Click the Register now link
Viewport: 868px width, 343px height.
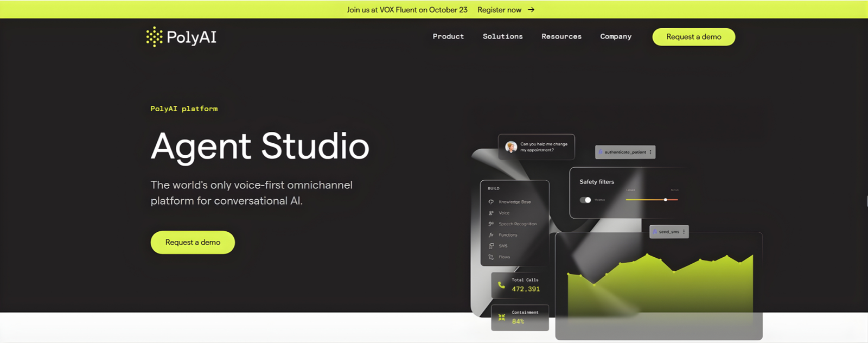pos(499,10)
